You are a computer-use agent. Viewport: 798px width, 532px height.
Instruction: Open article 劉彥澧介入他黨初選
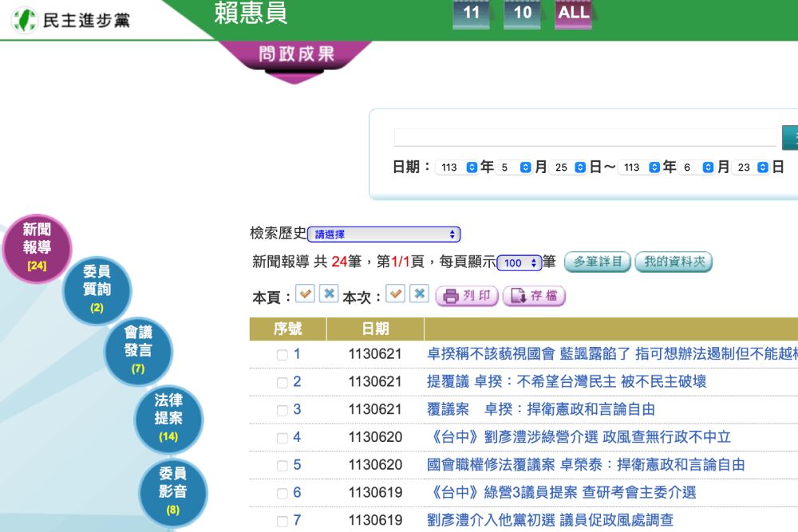(x=550, y=520)
